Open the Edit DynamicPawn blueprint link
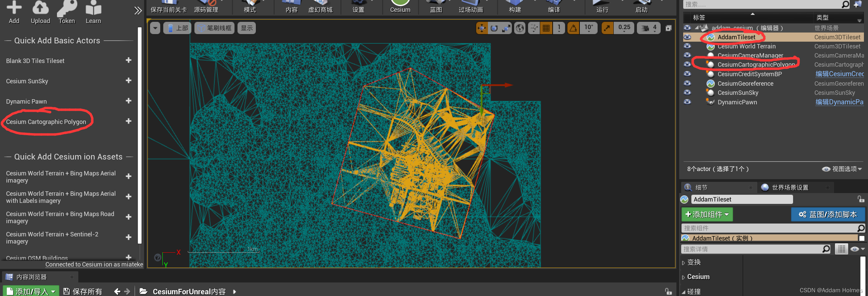 pyautogui.click(x=840, y=102)
